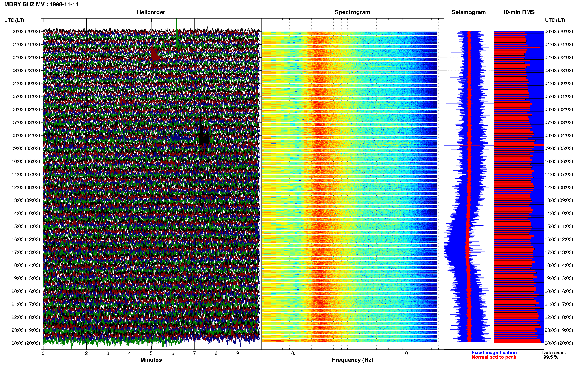Click the Normalised to peak legend text

pos(494,357)
